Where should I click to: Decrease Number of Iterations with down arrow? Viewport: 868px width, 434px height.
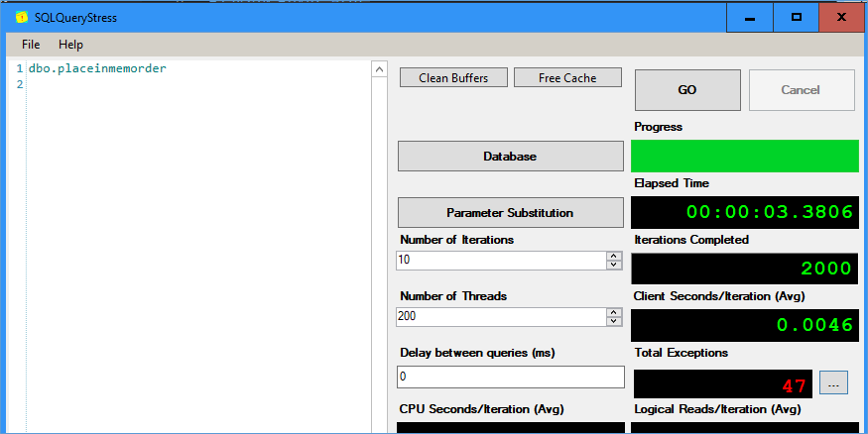[x=614, y=265]
